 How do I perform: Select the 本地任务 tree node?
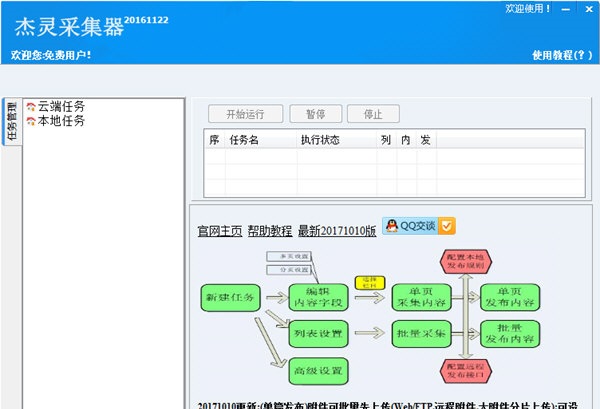click(x=61, y=121)
